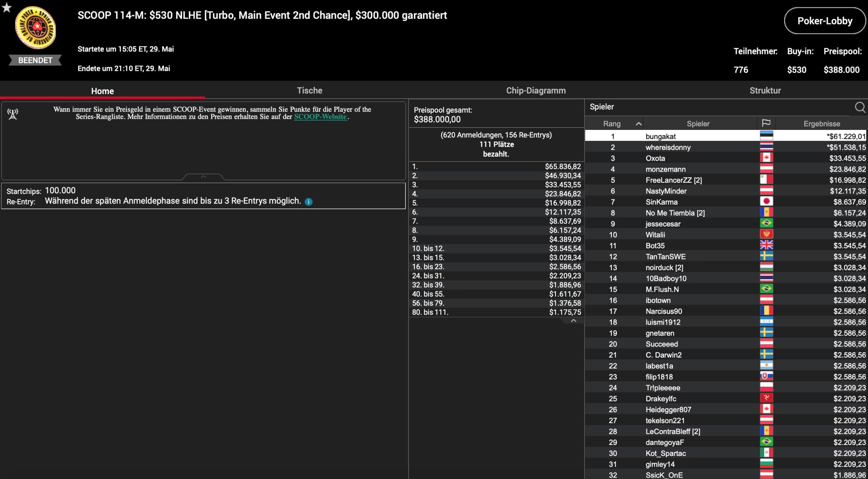
Task: Open the Tische tab
Action: pyautogui.click(x=310, y=91)
